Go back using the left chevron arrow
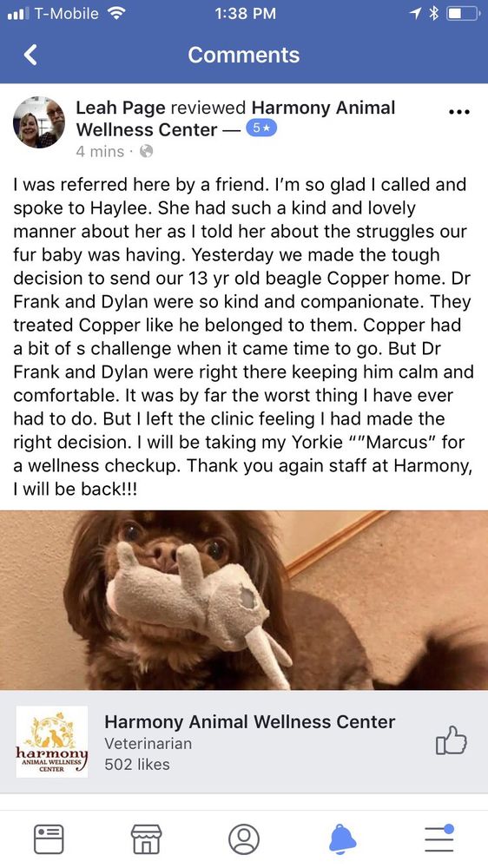This screenshot has height=868, width=488. pyautogui.click(x=31, y=55)
